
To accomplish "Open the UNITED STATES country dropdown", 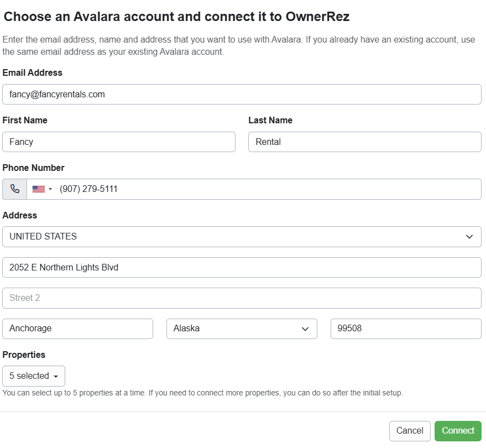I will [x=242, y=237].
